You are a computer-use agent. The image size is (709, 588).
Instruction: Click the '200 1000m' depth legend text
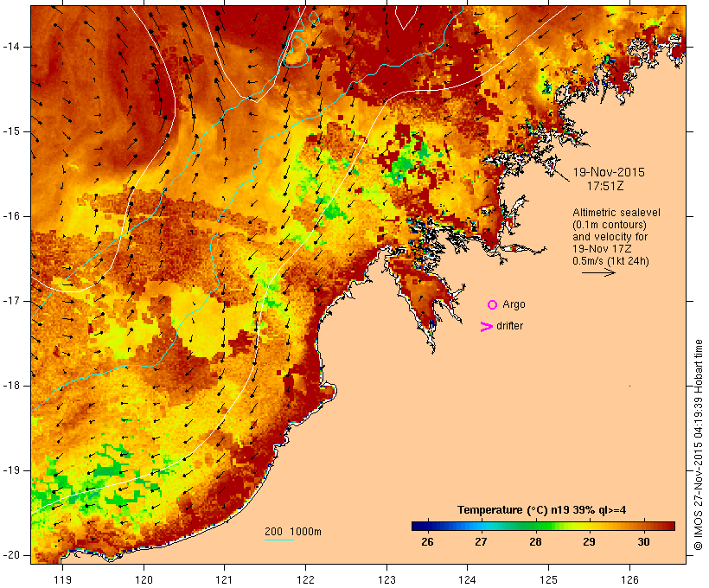tap(293, 532)
